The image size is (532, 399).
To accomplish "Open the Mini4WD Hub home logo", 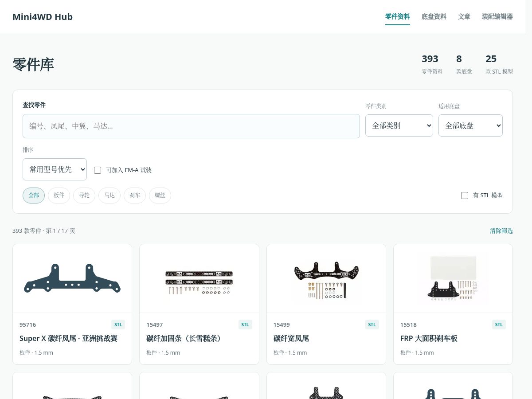I will pos(43,17).
